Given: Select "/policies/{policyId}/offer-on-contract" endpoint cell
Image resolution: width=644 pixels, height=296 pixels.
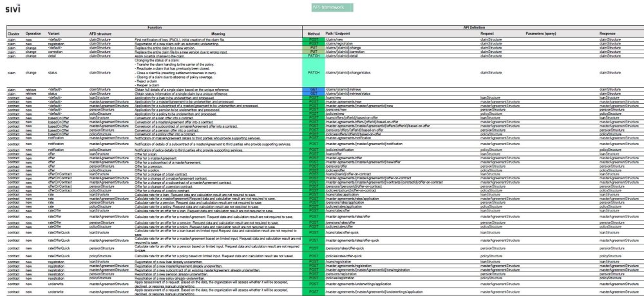Looking at the screenshot, I should tap(402, 191).
